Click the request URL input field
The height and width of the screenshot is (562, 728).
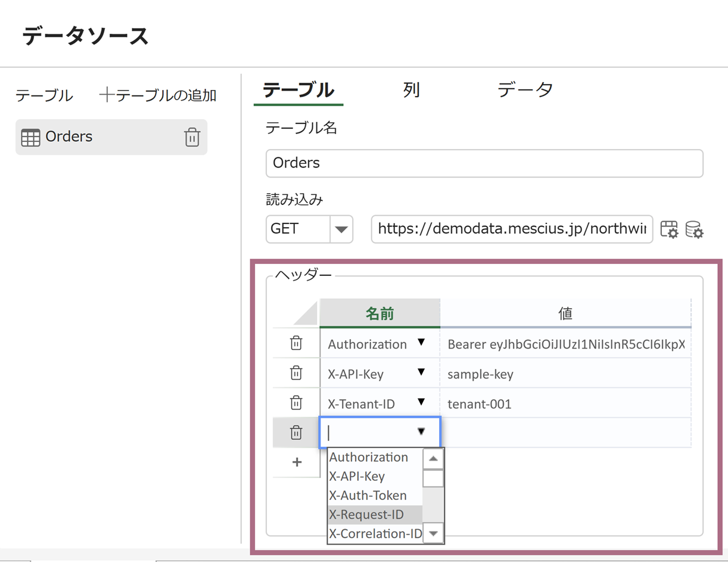(x=512, y=229)
